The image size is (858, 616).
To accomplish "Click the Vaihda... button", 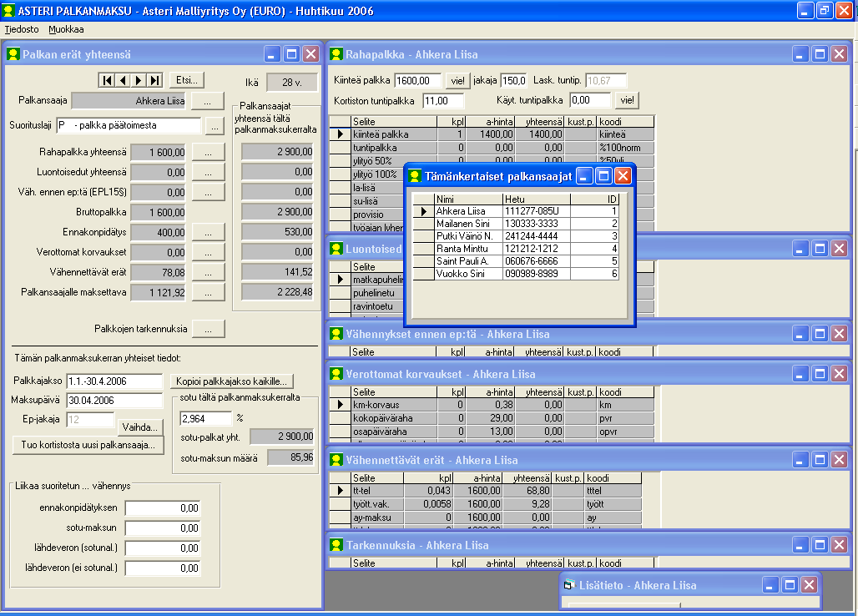I will tap(139, 427).
